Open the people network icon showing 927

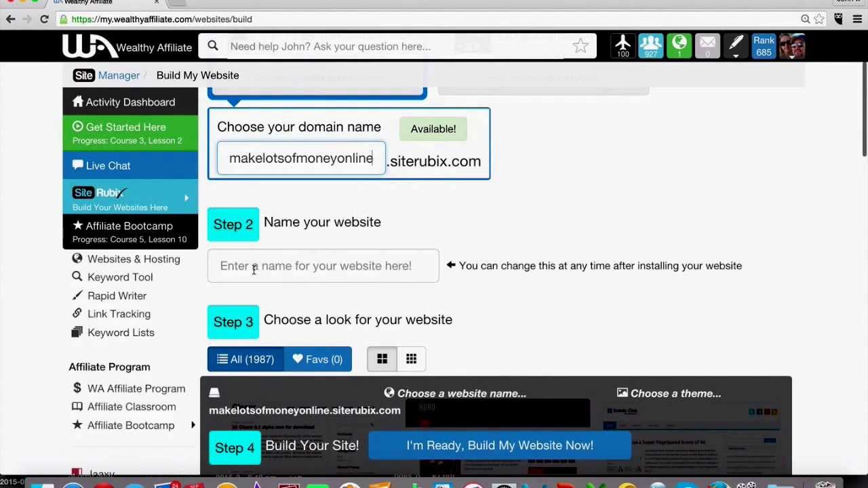click(x=651, y=46)
